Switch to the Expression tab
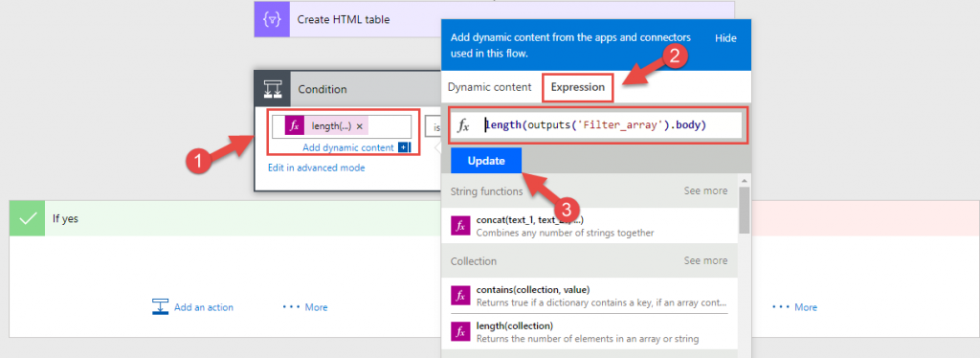 point(577,87)
